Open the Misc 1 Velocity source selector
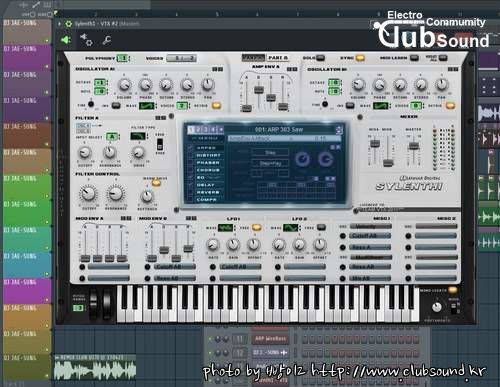Viewport: 500px width, 387px height. tap(370, 227)
